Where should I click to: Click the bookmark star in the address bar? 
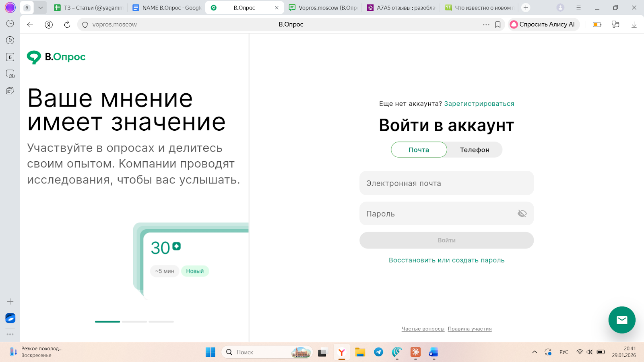pos(497,24)
